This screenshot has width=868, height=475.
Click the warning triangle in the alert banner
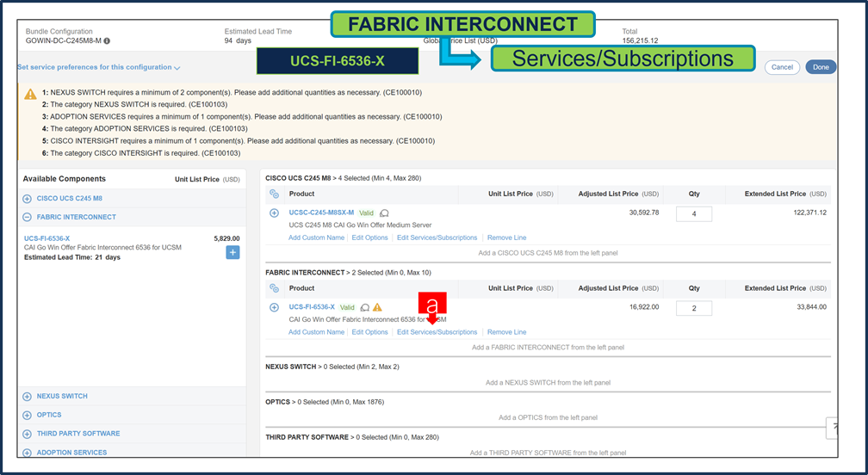(x=30, y=94)
